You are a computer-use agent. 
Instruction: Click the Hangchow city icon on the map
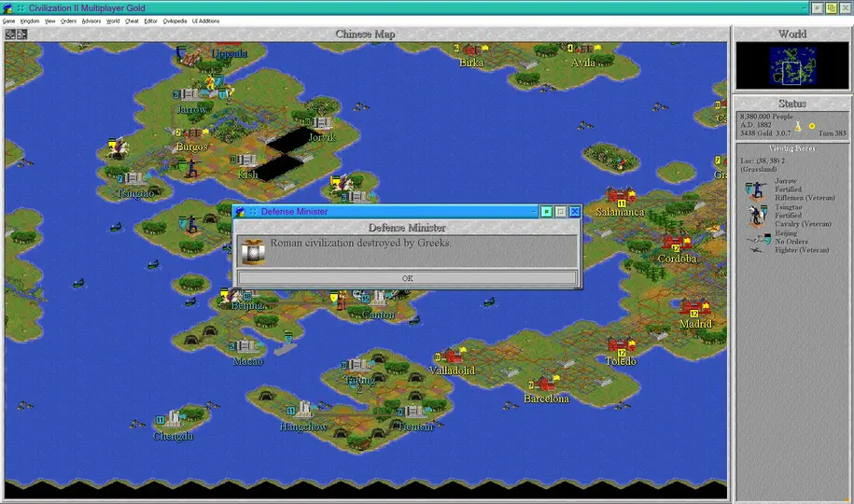tap(304, 410)
